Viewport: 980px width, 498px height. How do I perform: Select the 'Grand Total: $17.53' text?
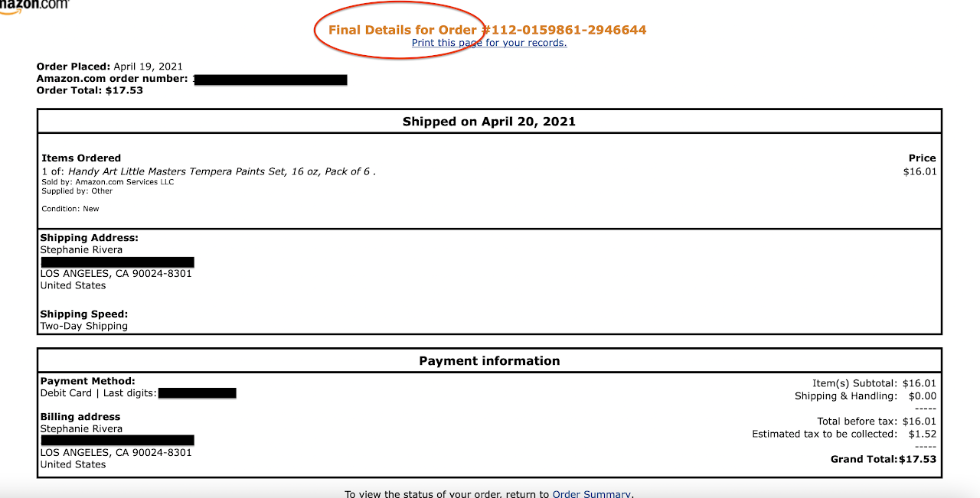pyautogui.click(x=884, y=459)
